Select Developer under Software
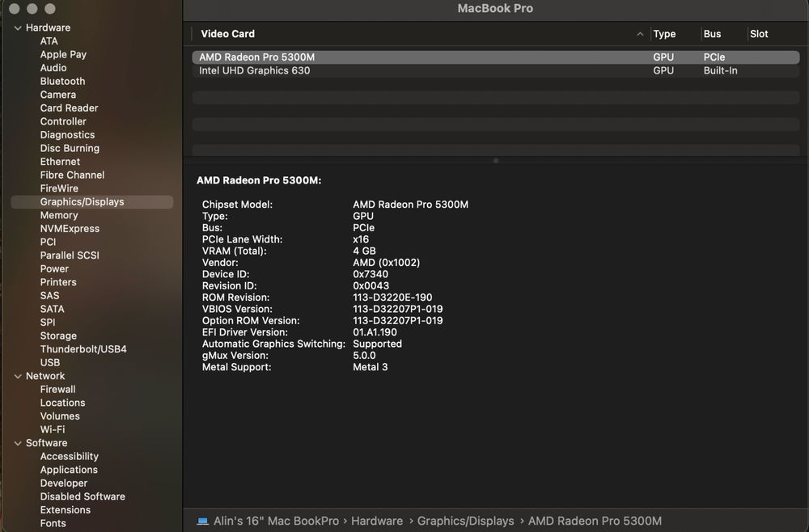Image resolution: width=809 pixels, height=532 pixels. pyautogui.click(x=63, y=483)
